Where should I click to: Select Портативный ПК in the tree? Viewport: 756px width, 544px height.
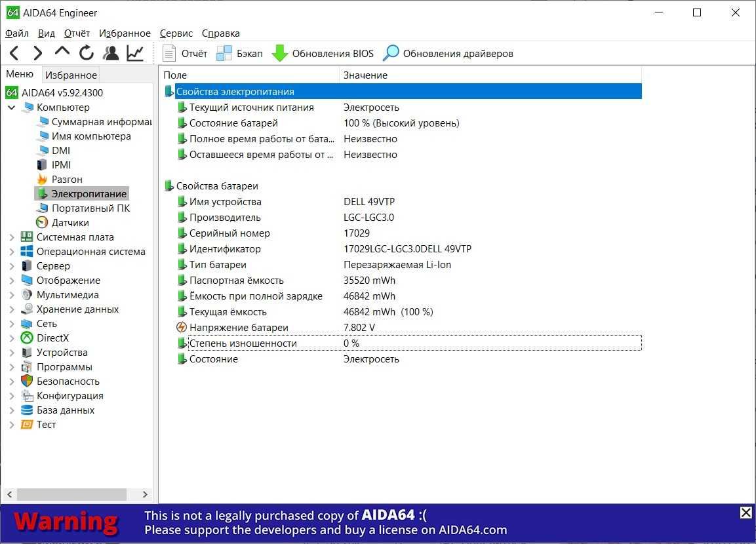point(84,208)
